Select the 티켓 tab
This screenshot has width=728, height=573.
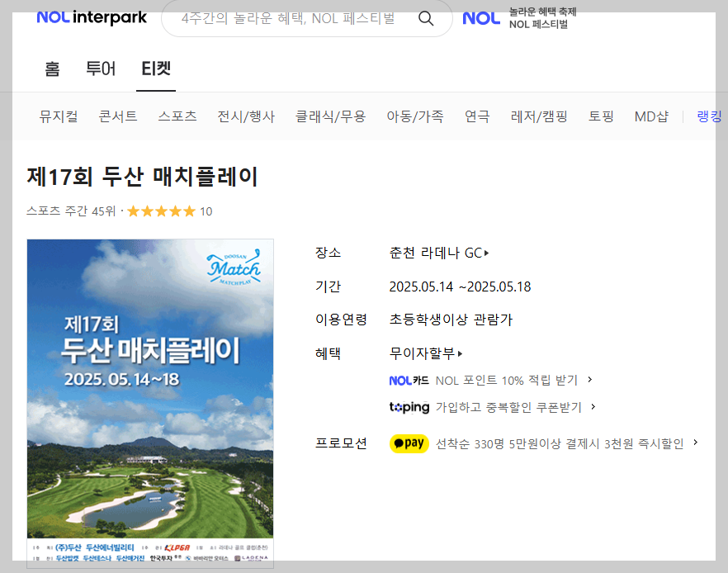pos(156,69)
